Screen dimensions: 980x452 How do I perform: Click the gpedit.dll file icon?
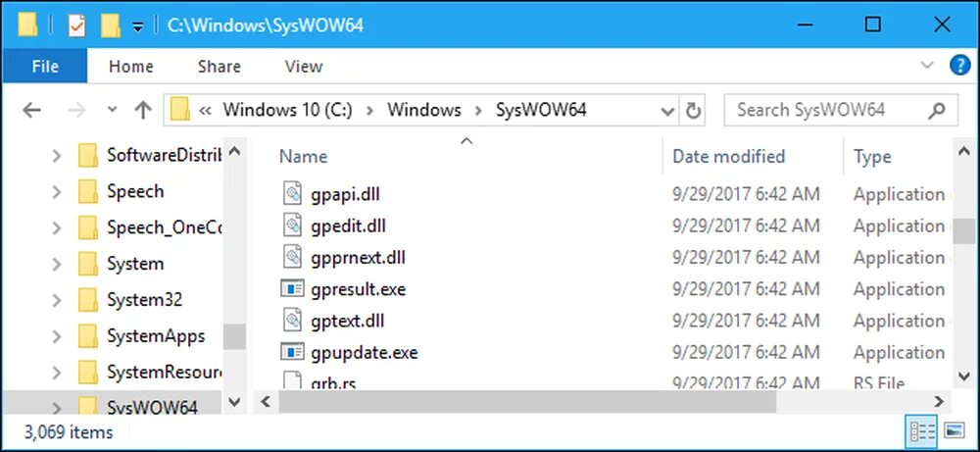294,226
